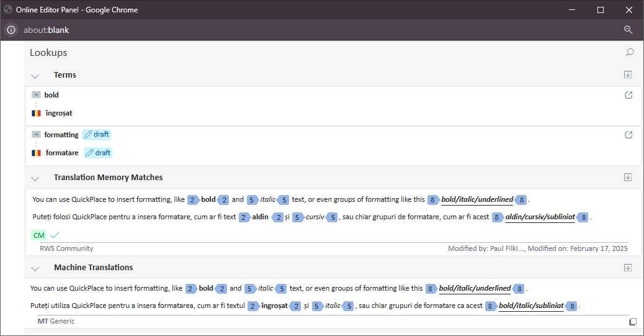Click bold/italic/subliniat in the MT target
Viewport: 644px width, 336px height.
click(531, 306)
